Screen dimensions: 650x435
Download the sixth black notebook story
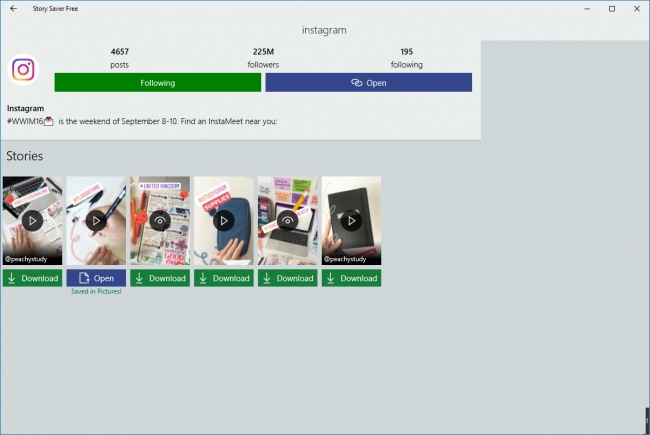click(x=352, y=278)
